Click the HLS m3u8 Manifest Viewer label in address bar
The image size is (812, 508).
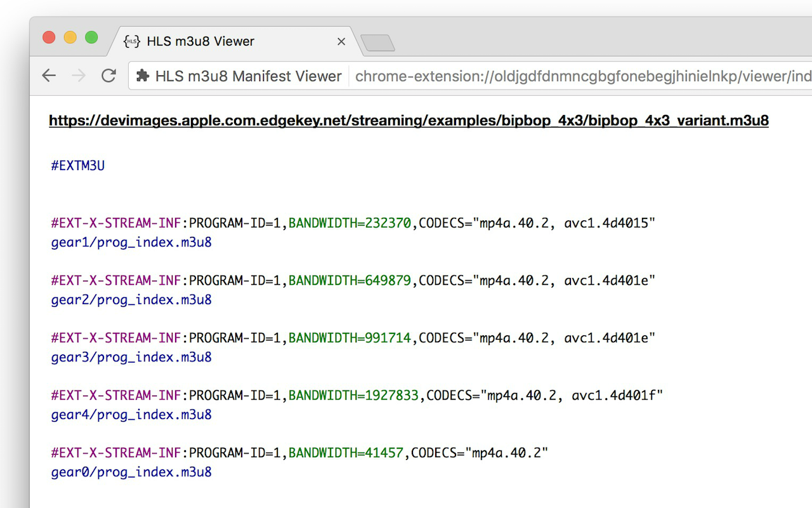[x=248, y=76]
